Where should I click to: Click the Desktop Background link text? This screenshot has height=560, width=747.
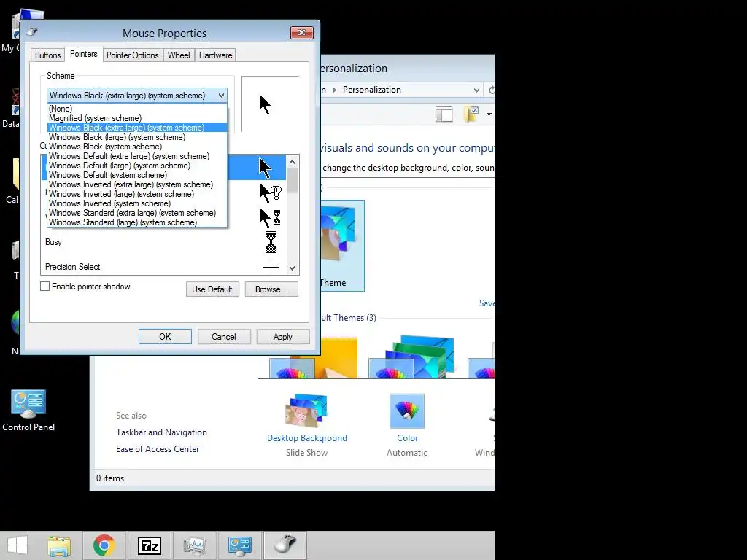coord(307,438)
